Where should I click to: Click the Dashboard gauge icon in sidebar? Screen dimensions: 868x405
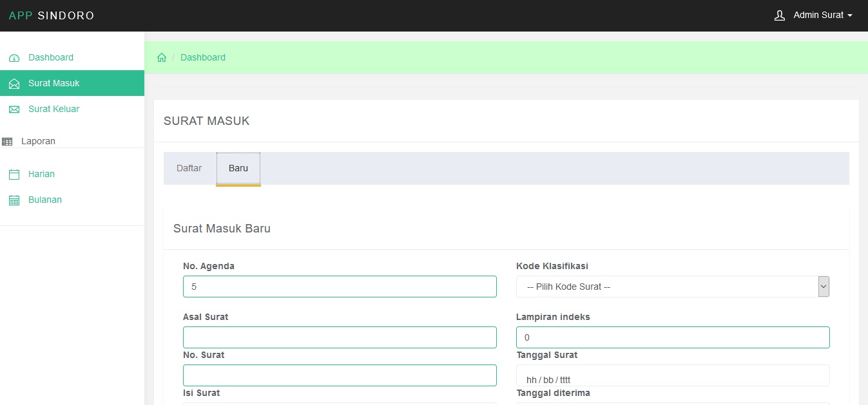tap(14, 58)
